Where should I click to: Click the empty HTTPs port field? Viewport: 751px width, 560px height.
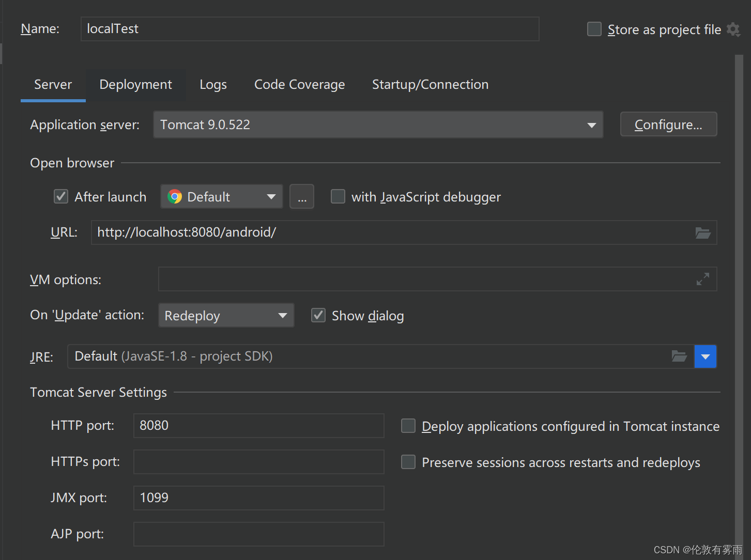coord(259,462)
